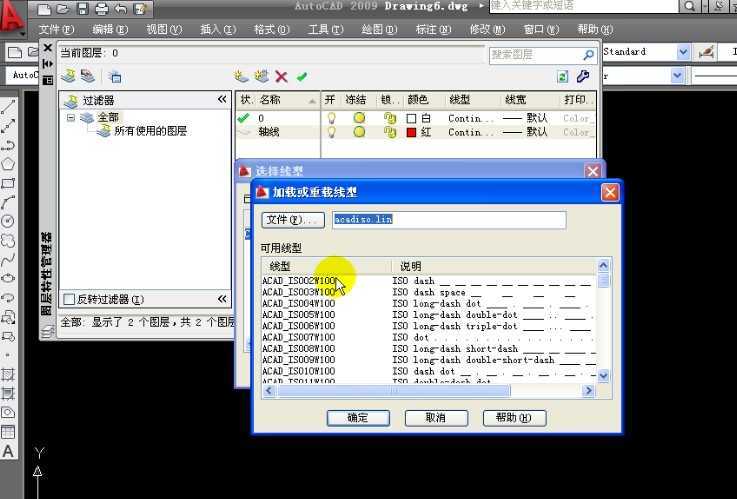
Task: Click red color swatch of layer 轴线
Action: click(411, 133)
